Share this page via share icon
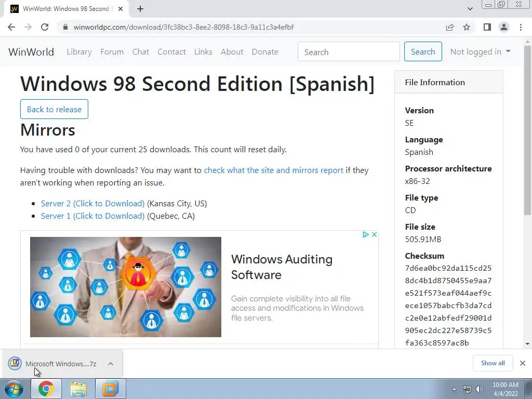532x399 pixels. coord(450,27)
